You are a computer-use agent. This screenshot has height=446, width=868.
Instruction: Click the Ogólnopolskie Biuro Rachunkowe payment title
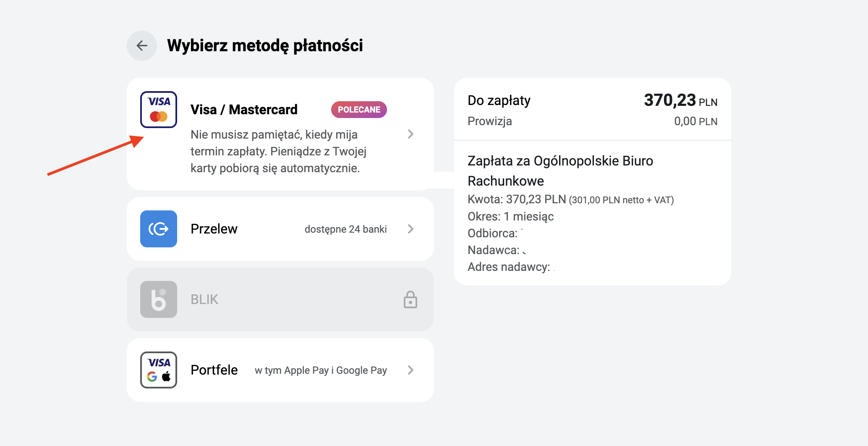(560, 171)
